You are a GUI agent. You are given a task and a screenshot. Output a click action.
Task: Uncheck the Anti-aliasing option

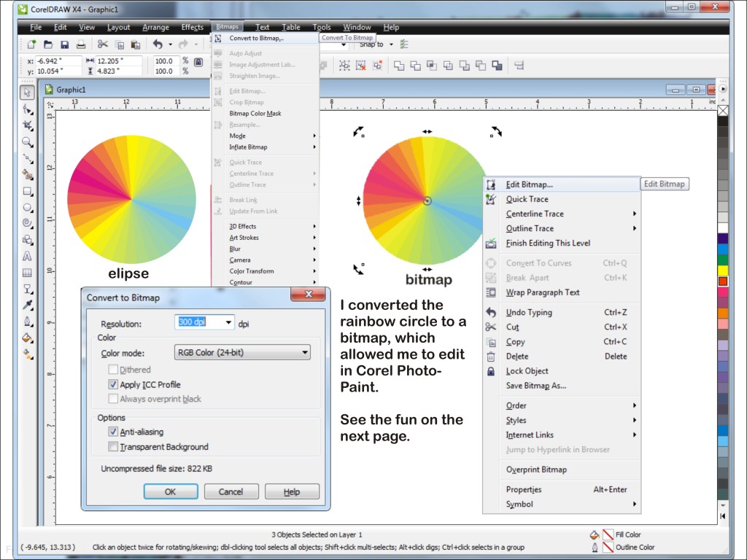coord(113,432)
